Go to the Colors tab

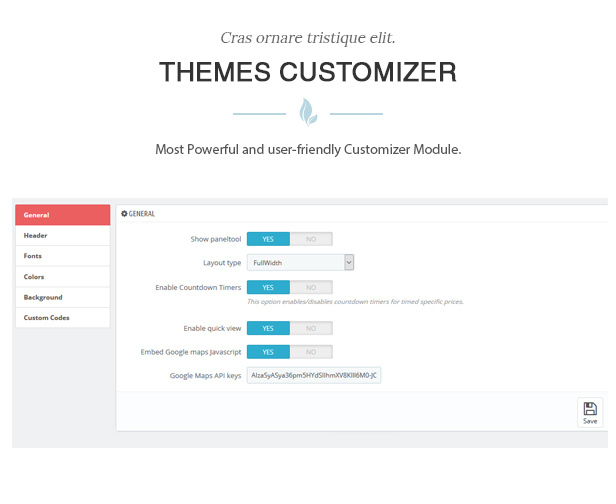click(62, 277)
